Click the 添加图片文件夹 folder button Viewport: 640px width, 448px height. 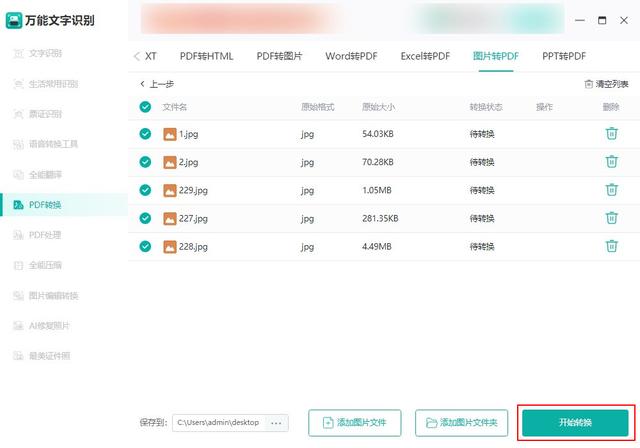tap(461, 423)
